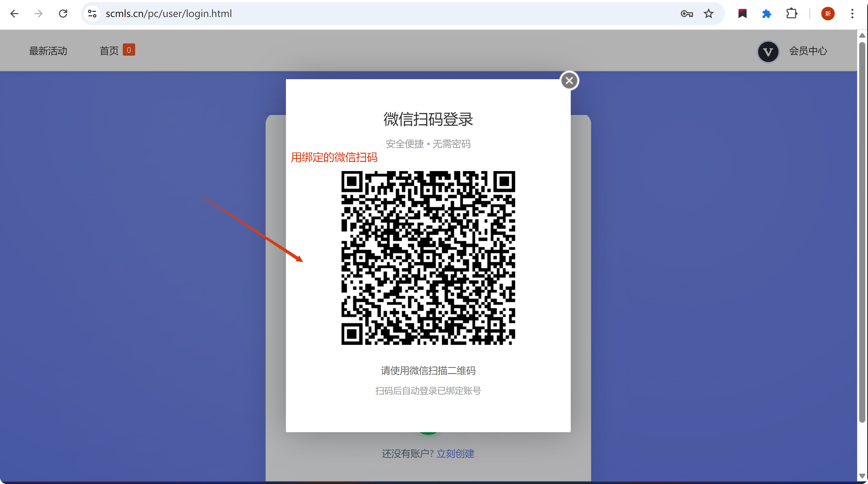Image resolution: width=868 pixels, height=484 pixels.
Task: Click the red bookmark extension icon
Action: click(742, 14)
